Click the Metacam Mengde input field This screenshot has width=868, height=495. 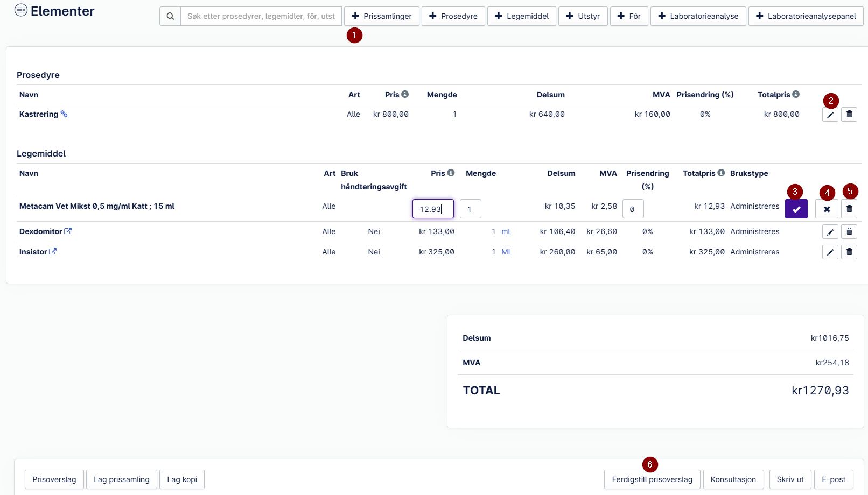pos(471,209)
